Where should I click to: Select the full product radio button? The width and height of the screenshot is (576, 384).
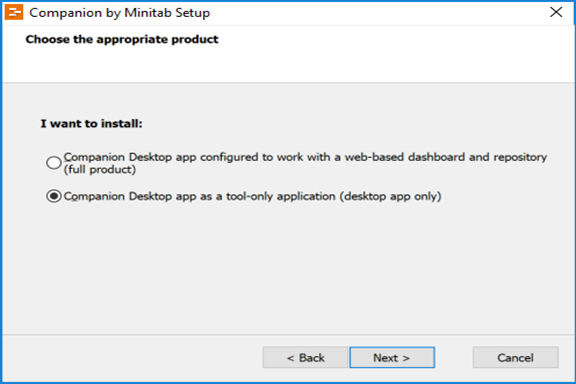[54, 163]
